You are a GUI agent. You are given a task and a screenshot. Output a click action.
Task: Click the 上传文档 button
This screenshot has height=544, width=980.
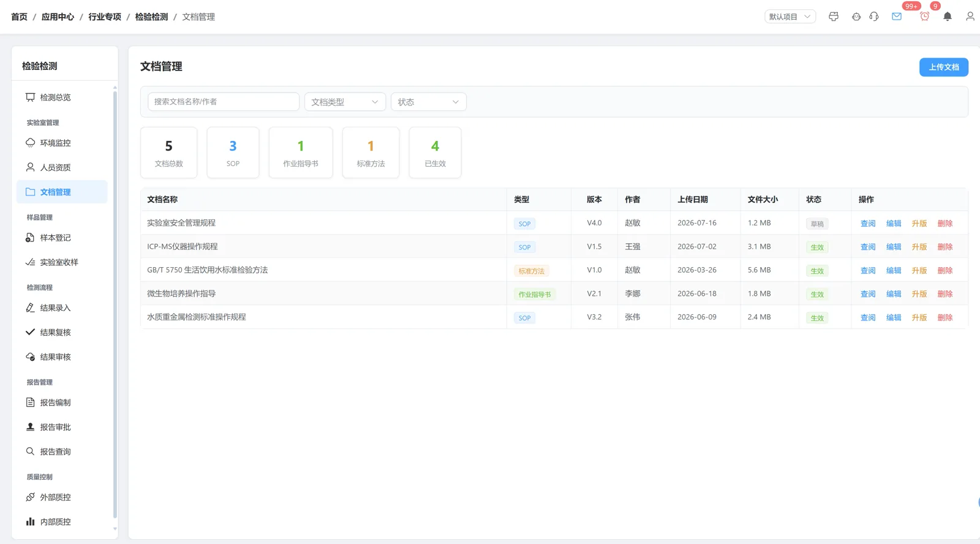(x=943, y=67)
